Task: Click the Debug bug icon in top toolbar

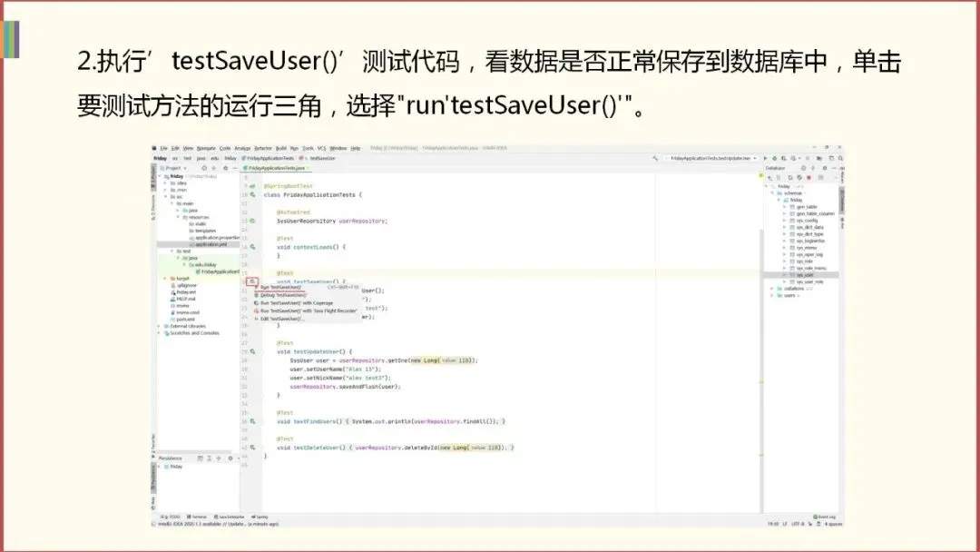Action: coord(774,158)
